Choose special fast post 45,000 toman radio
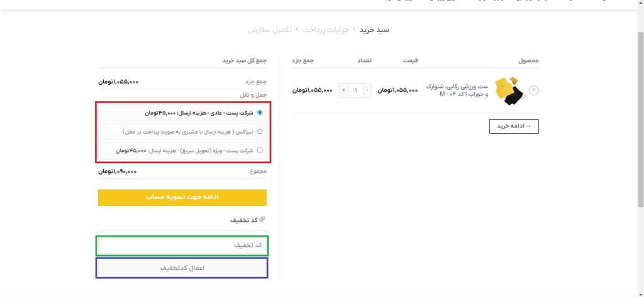The height and width of the screenshot is (297, 644). point(260,151)
